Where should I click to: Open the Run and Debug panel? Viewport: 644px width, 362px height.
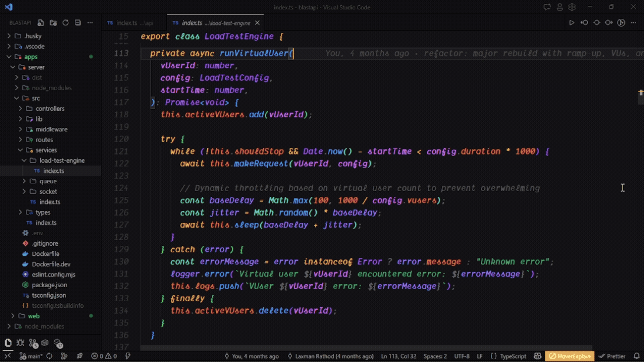pos(20,343)
